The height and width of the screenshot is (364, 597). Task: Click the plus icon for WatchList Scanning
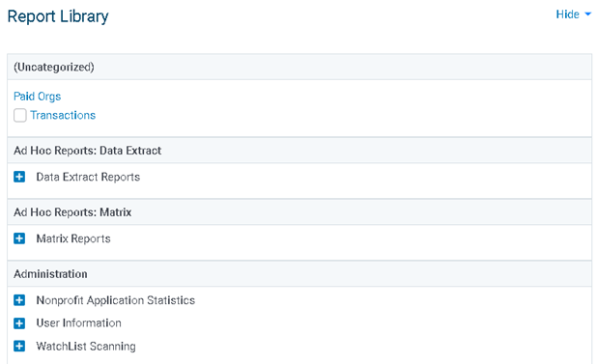19,346
